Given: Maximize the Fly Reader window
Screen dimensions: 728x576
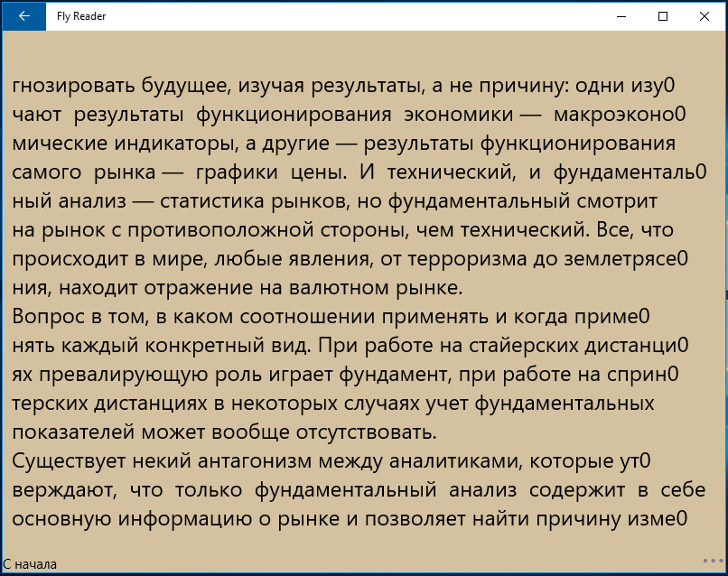Looking at the screenshot, I should pyautogui.click(x=663, y=16).
